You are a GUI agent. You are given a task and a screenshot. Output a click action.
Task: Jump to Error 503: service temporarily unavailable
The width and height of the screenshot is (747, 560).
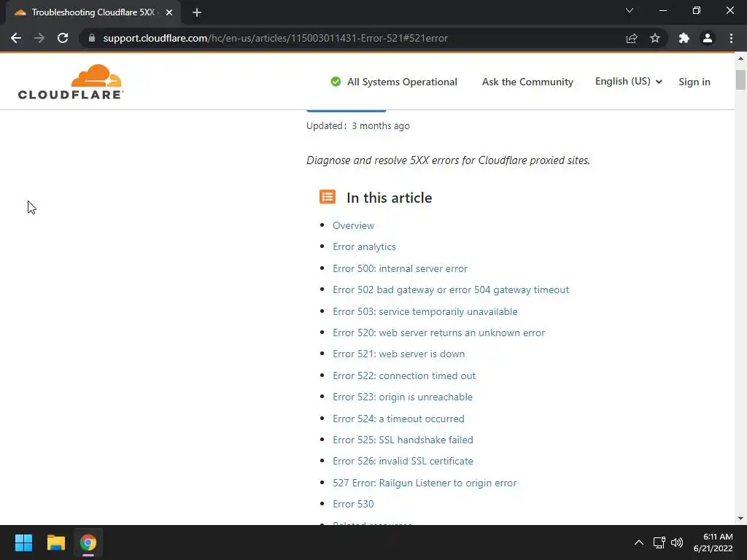425,311
